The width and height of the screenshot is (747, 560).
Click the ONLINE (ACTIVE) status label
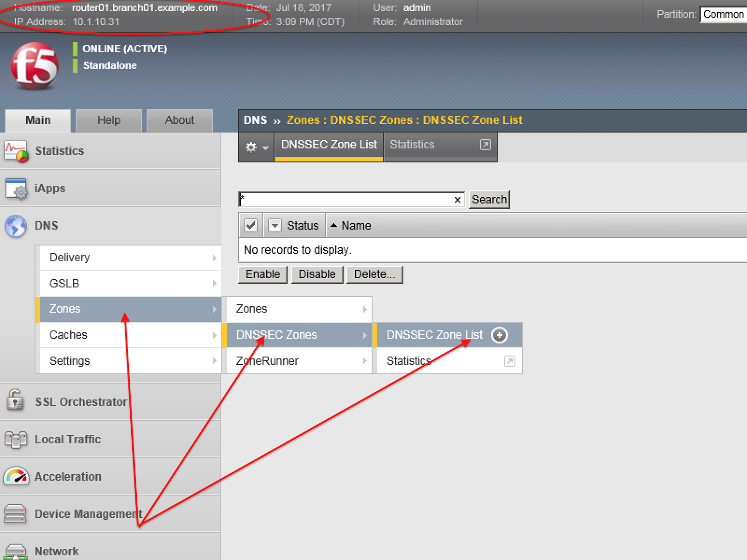click(125, 49)
